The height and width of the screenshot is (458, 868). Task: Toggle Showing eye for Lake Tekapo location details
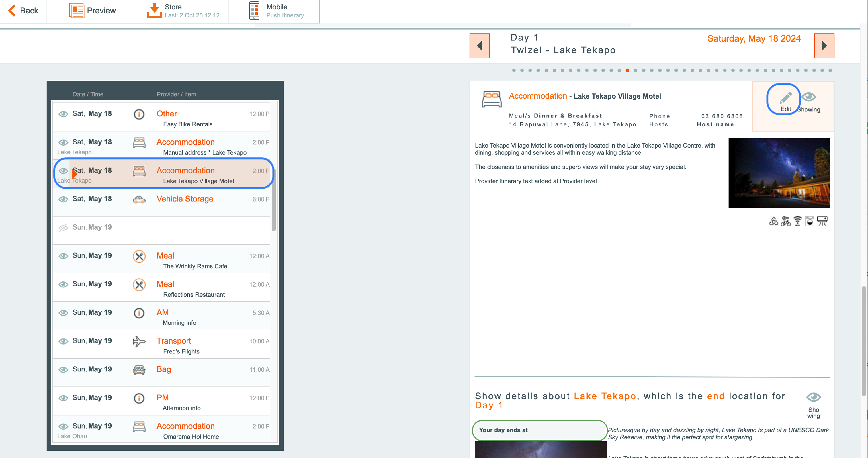click(x=813, y=397)
